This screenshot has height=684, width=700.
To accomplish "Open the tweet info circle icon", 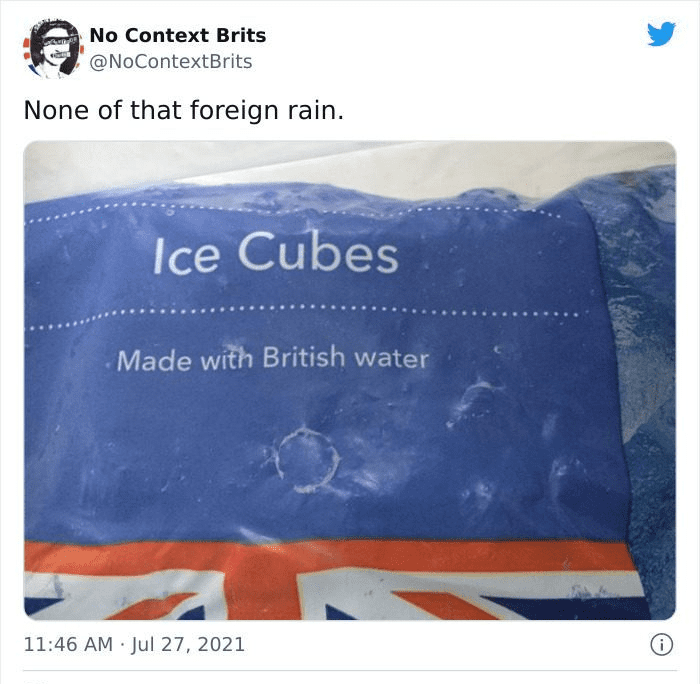I will 661,645.
